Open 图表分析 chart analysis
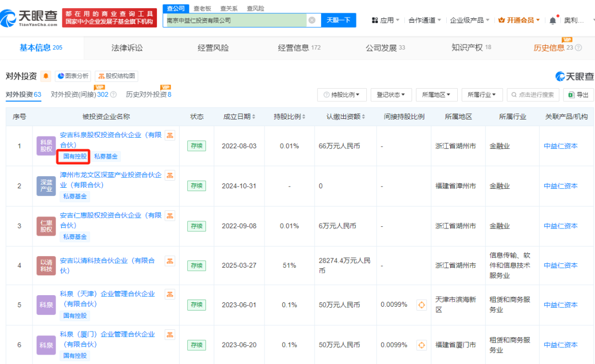This screenshot has width=595, height=364. (73, 76)
